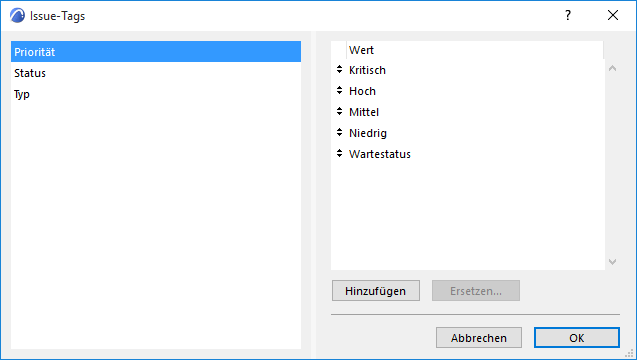
Task: Select the Kritisch value row
Action: point(468,70)
